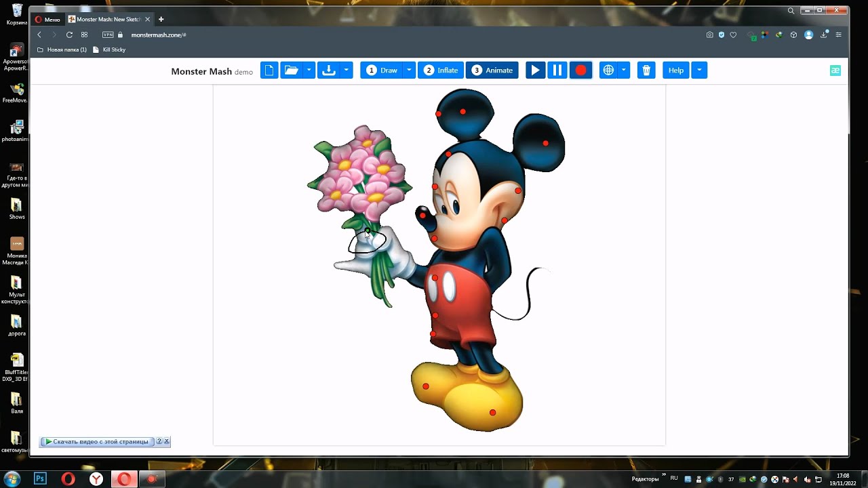This screenshot has height=488, width=868.
Task: Switch to step 3 Animate mode
Action: tap(492, 70)
